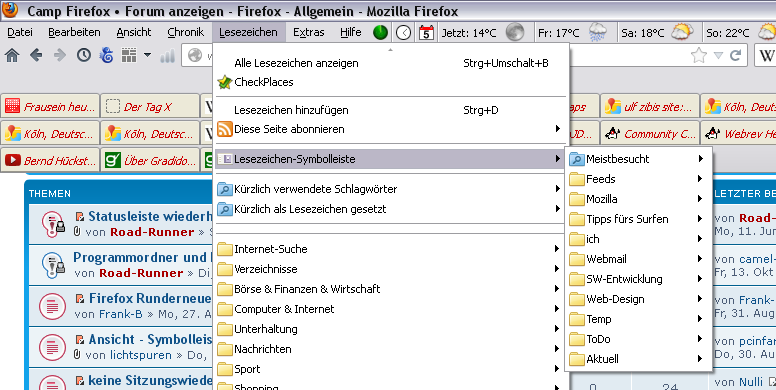
Task: Click the reload arrow in the address bar
Action: click(x=735, y=55)
